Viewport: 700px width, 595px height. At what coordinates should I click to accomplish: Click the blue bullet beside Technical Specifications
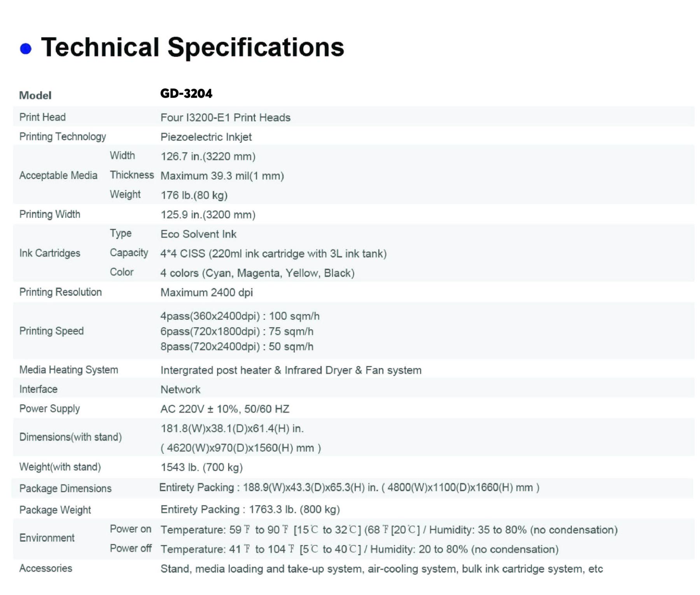pos(26,49)
